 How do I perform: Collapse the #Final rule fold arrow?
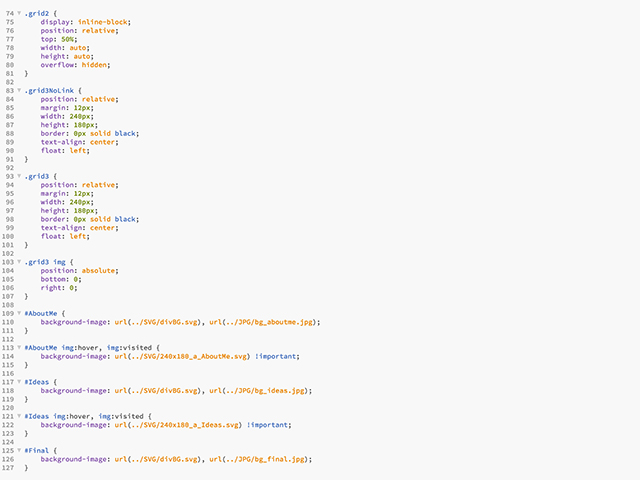[x=19, y=450]
